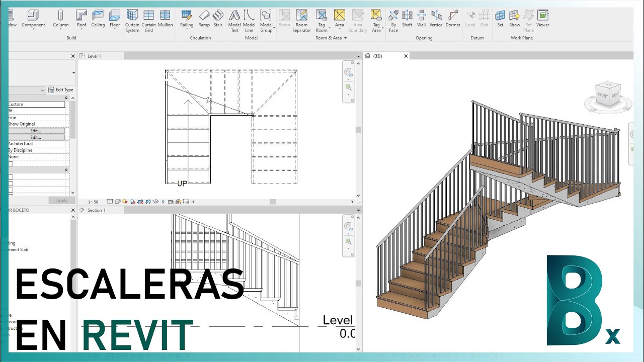Open the instance filter dropdown beside Edit Type
644x362 pixels.
(42, 90)
